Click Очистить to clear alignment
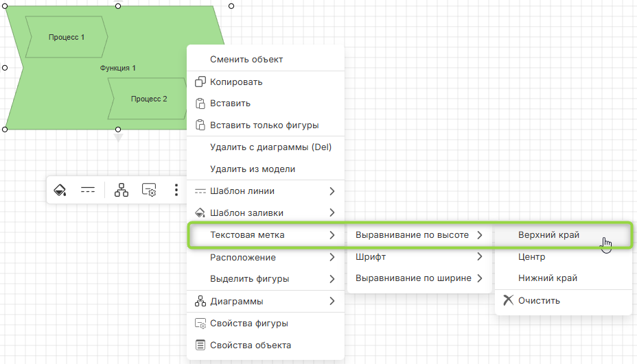The width and height of the screenshot is (637, 364). (539, 300)
